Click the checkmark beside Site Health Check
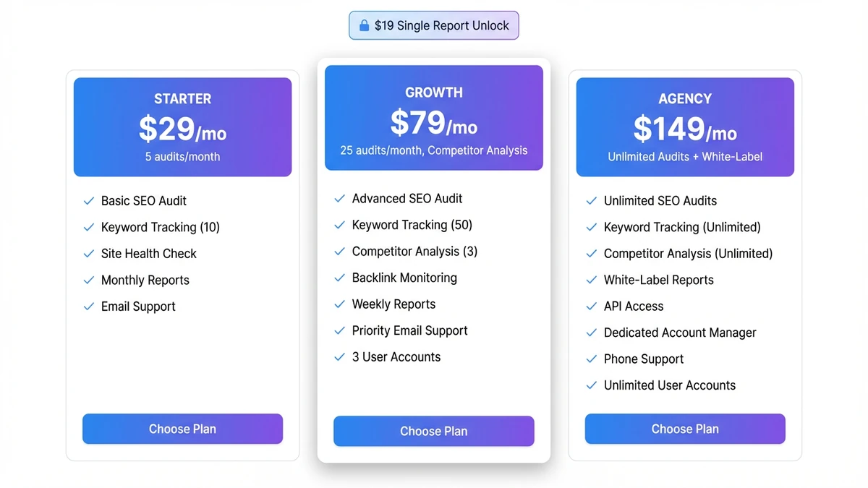The image size is (868, 488). 89,254
